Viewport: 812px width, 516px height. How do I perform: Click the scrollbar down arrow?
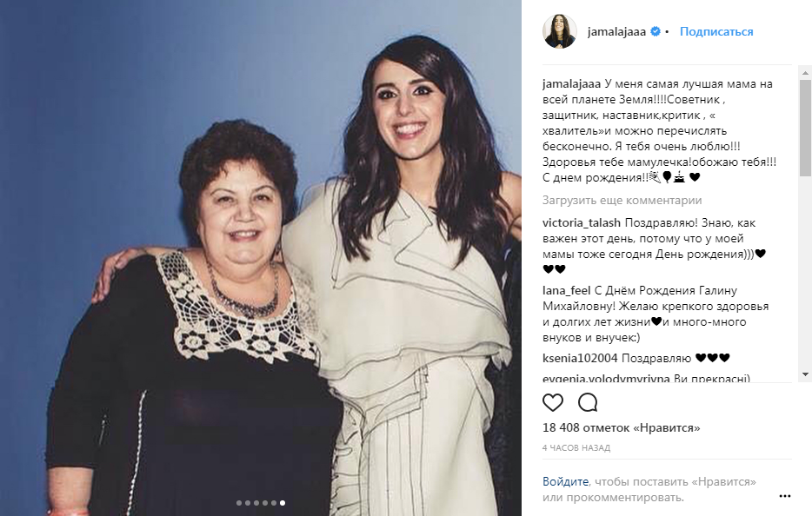tap(805, 374)
